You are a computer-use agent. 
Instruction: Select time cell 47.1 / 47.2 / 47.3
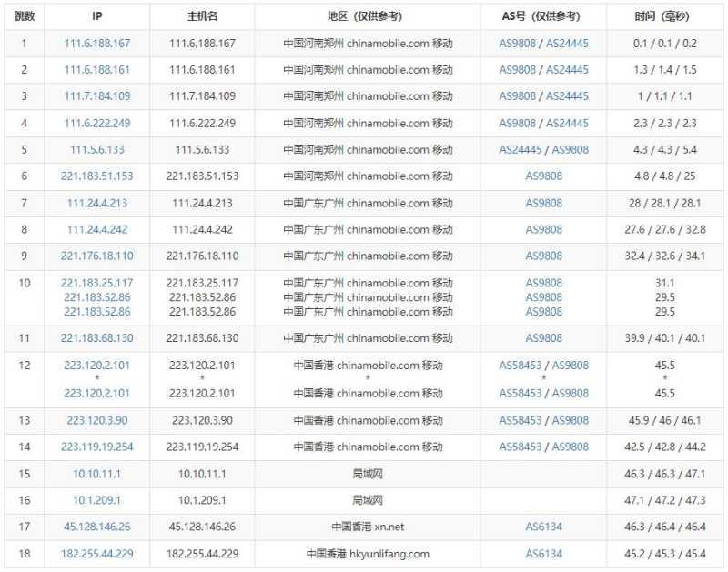[x=665, y=500]
